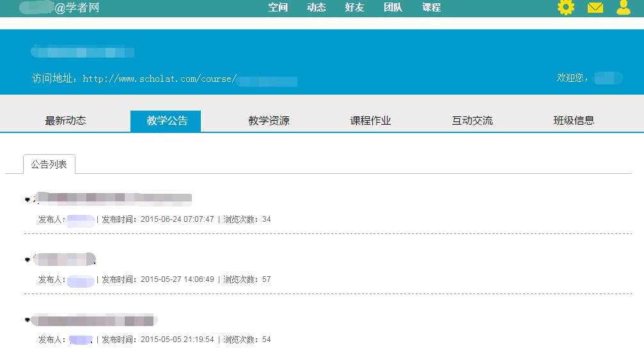Screen dimensions: 644x351
Task: Open the announcement title published 2015-05-05
Action: [94, 320]
